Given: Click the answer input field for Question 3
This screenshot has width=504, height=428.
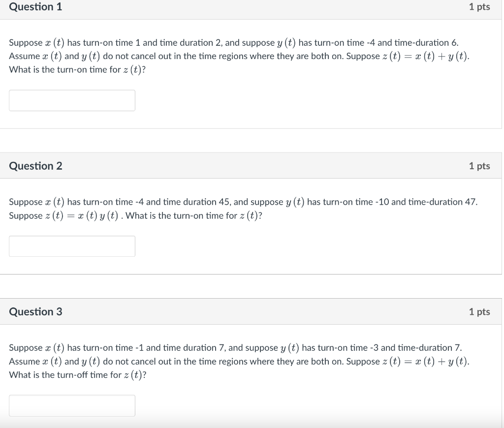Looking at the screenshot, I should (x=72, y=405).
